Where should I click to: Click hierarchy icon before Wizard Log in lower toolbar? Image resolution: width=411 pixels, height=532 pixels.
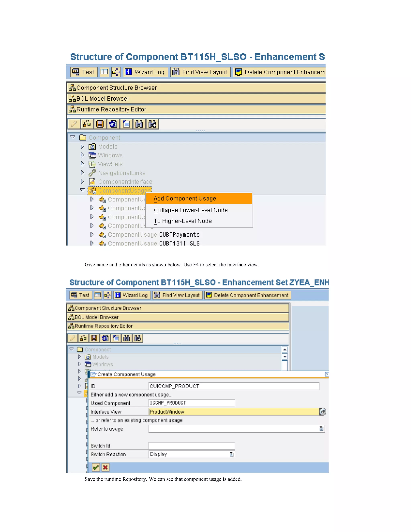(107, 295)
